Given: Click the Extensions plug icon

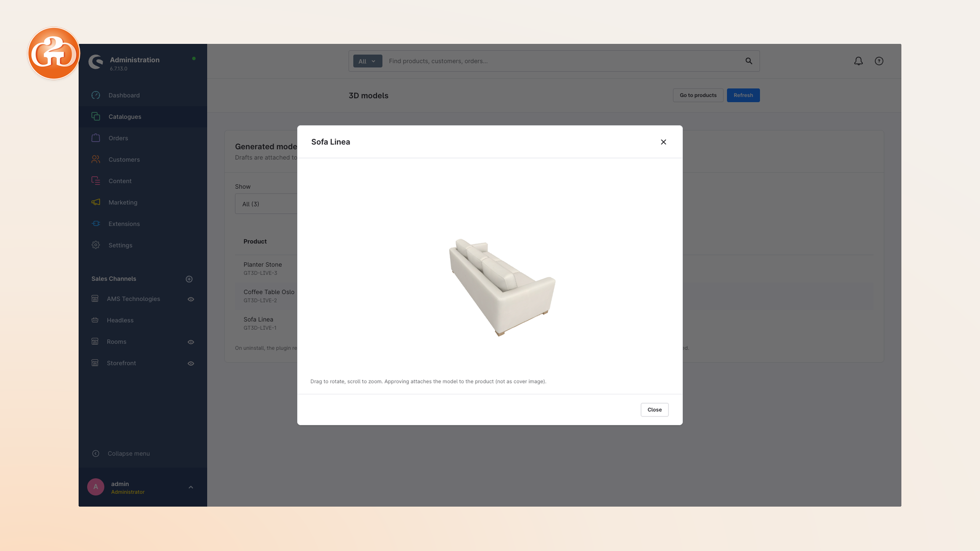Looking at the screenshot, I should point(95,224).
